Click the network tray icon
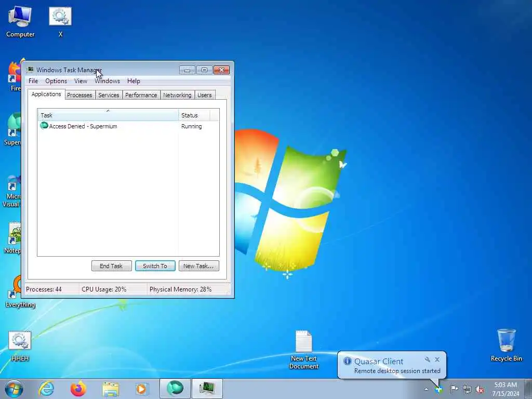Viewport: 532px width, 399px height. pyautogui.click(x=467, y=389)
